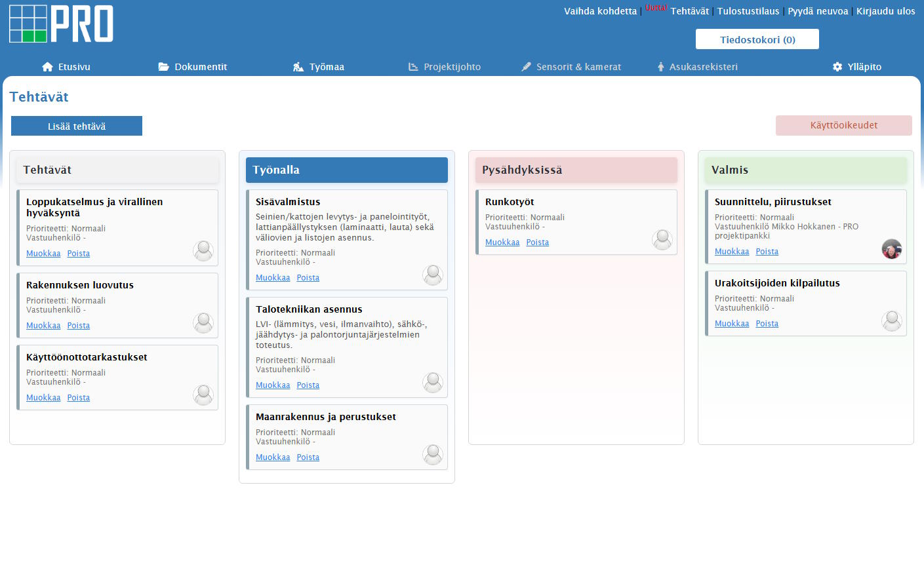The height and width of the screenshot is (580, 924).
Task: Click the PRO logo in the header
Action: click(61, 24)
